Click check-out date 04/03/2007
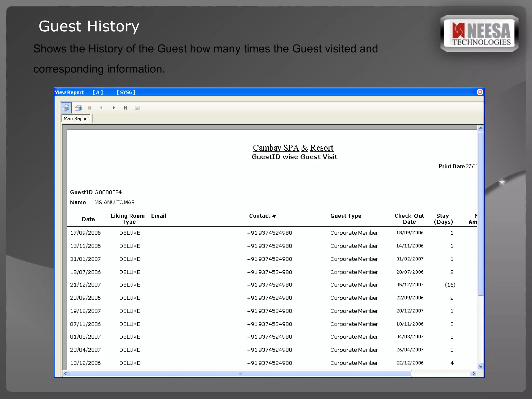532x399 pixels. pyautogui.click(x=410, y=337)
